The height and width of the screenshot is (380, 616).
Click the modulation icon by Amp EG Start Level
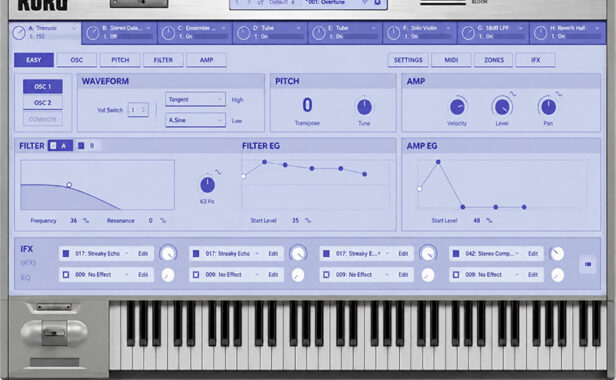[x=489, y=220]
